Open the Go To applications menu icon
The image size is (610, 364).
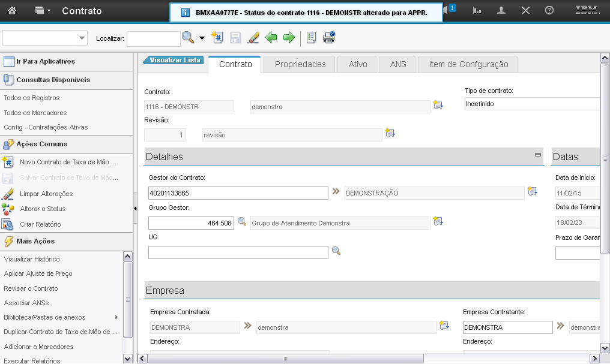coord(43,10)
